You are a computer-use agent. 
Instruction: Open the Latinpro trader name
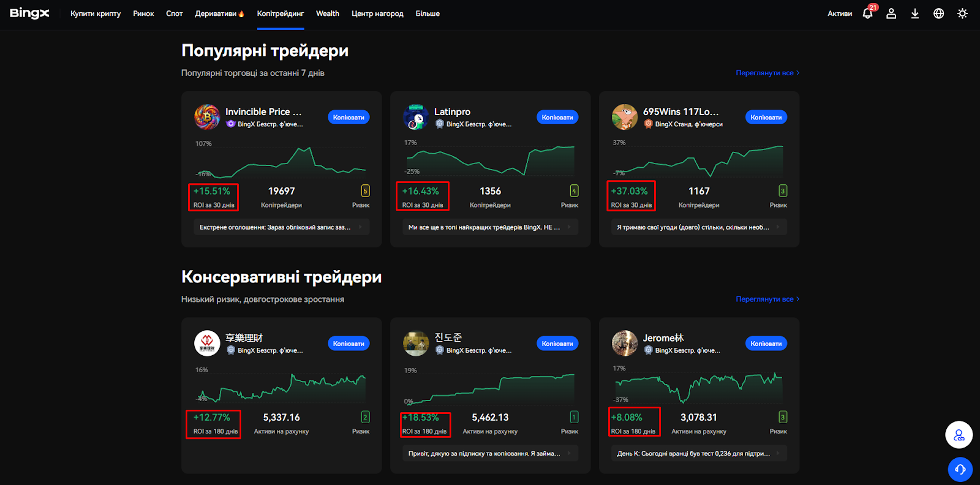(453, 111)
